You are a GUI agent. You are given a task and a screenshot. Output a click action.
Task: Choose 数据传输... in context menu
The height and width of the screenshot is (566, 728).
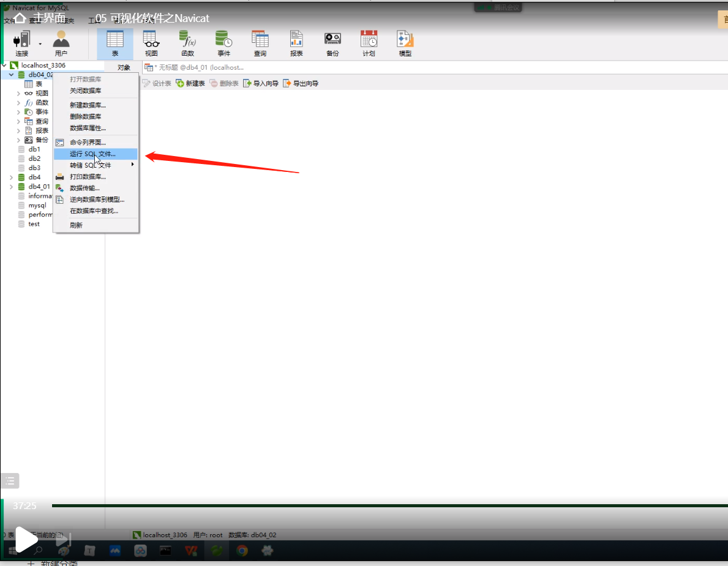point(96,188)
